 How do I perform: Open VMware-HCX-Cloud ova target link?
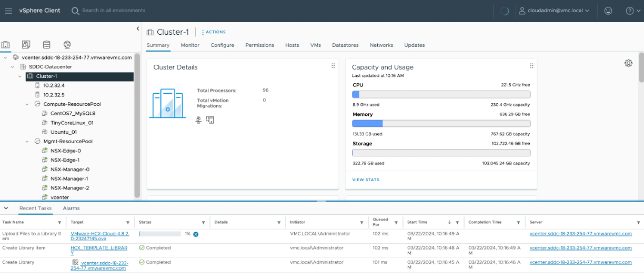100,236
